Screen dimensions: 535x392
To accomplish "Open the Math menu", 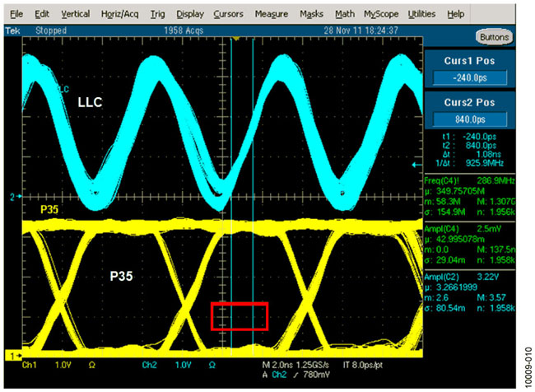I will pyautogui.click(x=345, y=14).
